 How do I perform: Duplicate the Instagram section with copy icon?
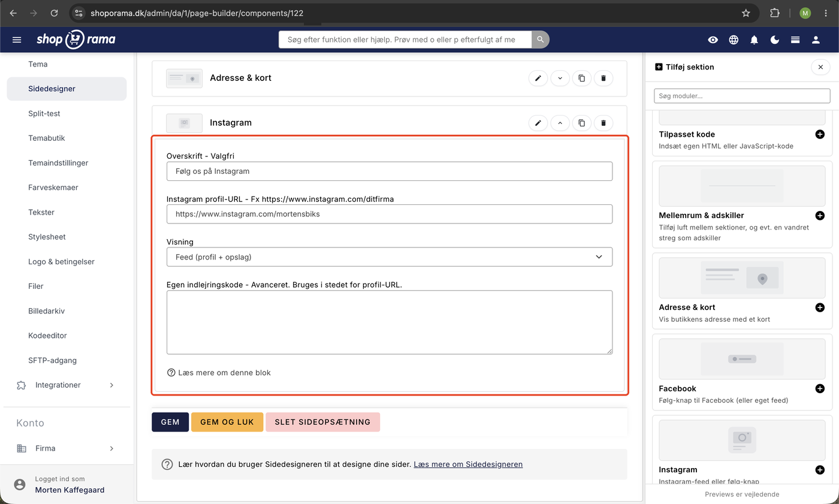click(x=581, y=123)
